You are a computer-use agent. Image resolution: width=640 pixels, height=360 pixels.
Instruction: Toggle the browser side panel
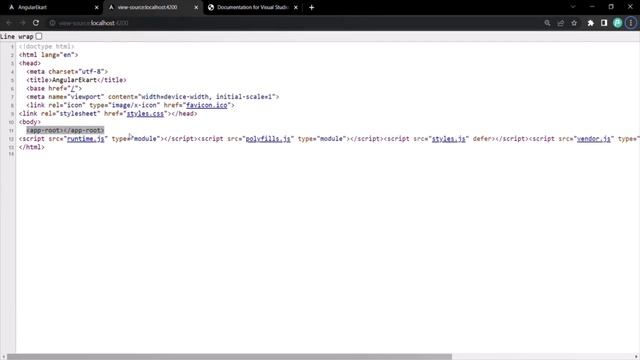coord(604,23)
